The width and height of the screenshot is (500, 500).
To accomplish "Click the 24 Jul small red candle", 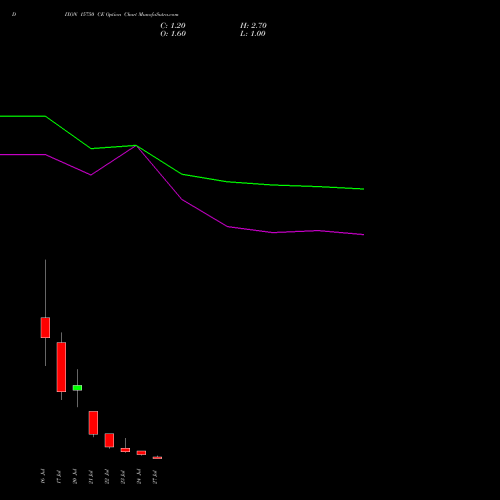I will pyautogui.click(x=141, y=452).
